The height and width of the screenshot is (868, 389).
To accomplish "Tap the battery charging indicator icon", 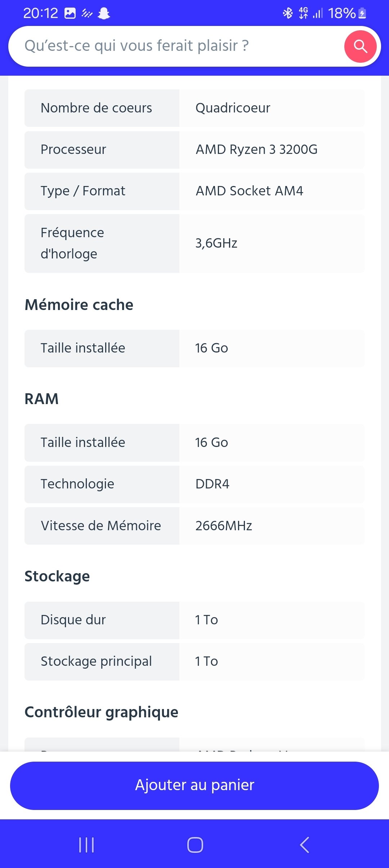I will pyautogui.click(x=362, y=14).
